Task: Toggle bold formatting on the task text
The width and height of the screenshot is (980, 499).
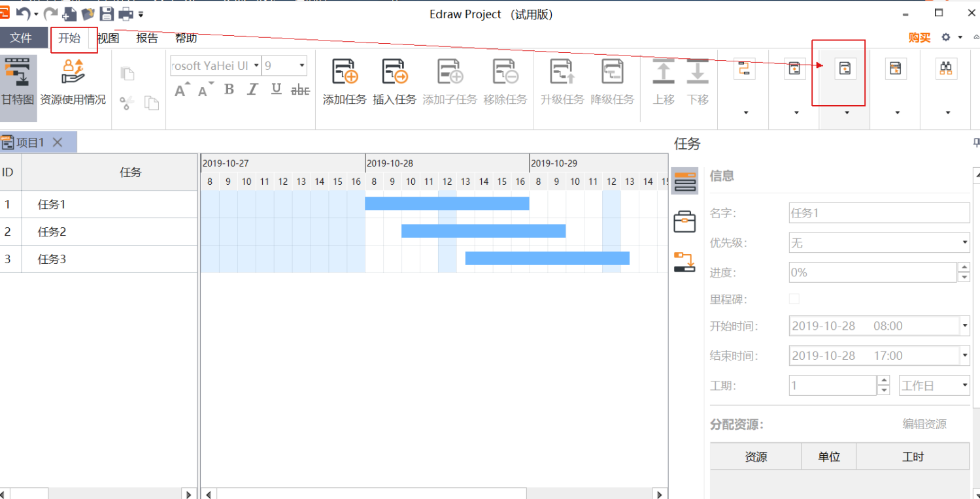Action: [228, 89]
